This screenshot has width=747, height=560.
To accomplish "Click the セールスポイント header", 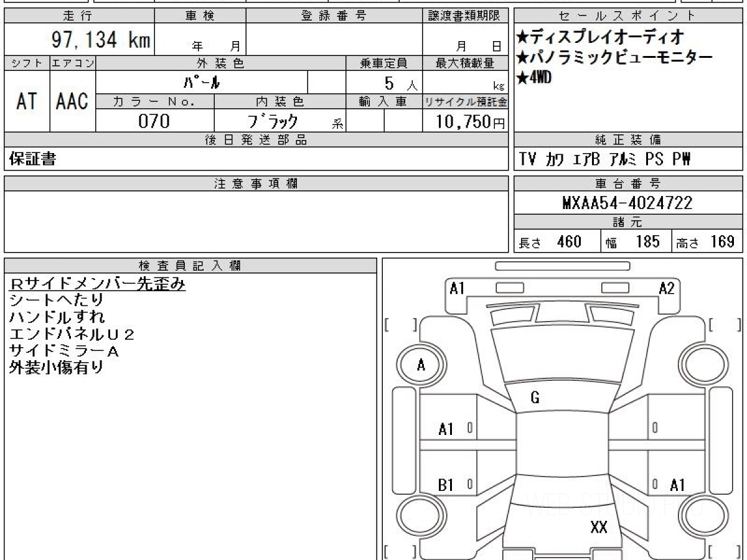I will pyautogui.click(x=628, y=16).
